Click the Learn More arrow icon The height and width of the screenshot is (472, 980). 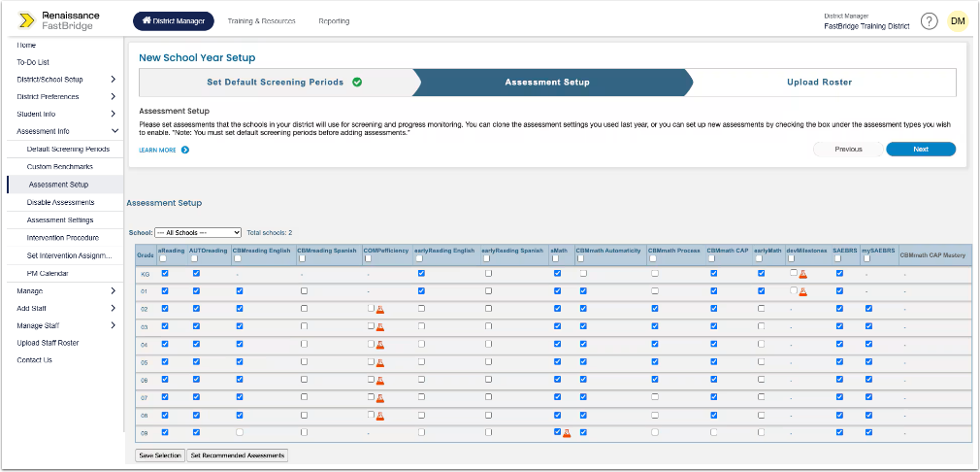point(185,150)
